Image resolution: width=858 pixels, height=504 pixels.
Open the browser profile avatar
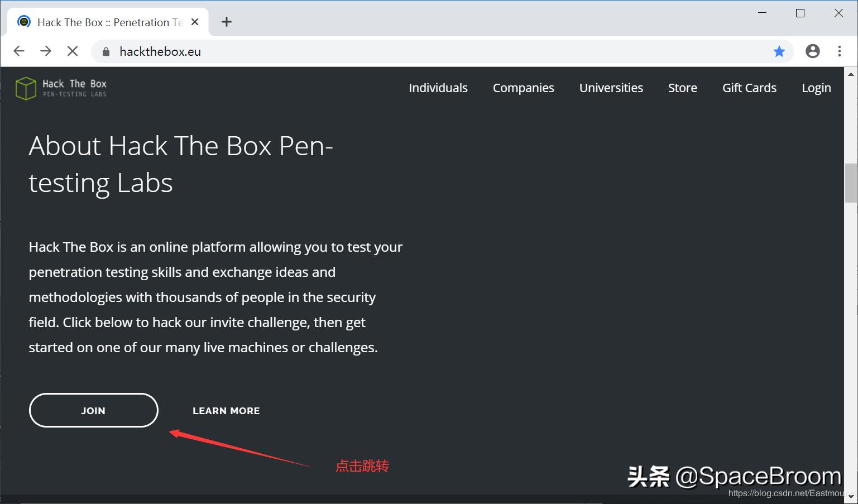click(x=812, y=51)
